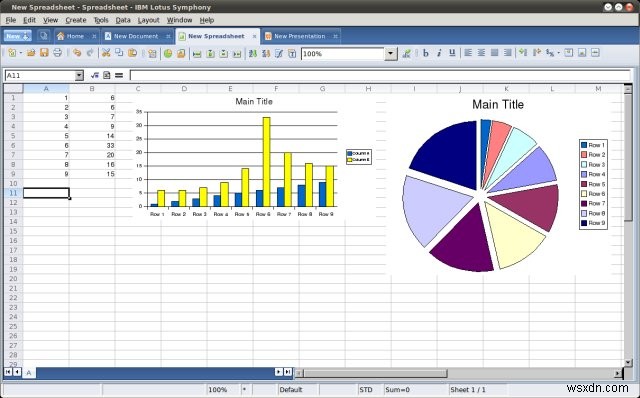Click the insert picture icon
This screenshot has height=398, width=640.
[x=181, y=53]
